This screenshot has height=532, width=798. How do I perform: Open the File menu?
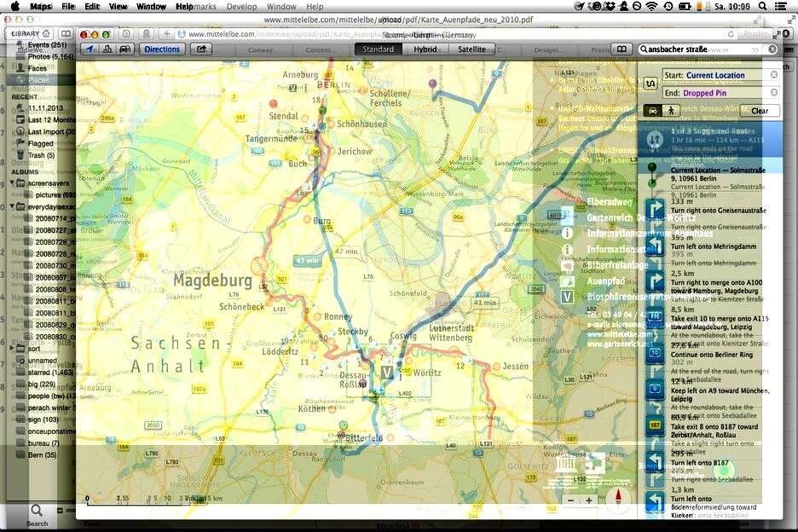(x=68, y=6)
